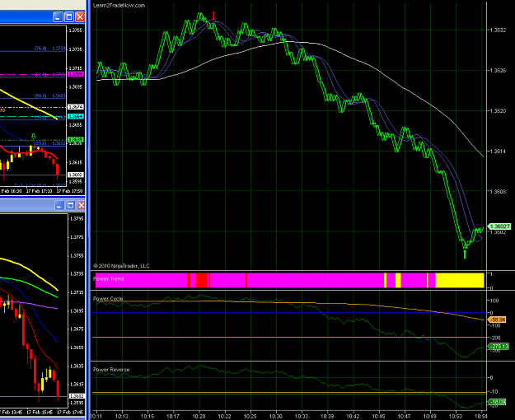The width and height of the screenshot is (515, 420).
Task: Select magenta 1.3709 price marker in upper small chart
Action: tap(76, 75)
